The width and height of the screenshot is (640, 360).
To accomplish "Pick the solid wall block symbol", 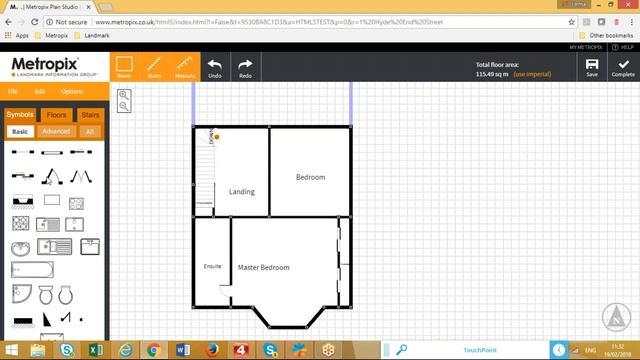I will pos(23,321).
